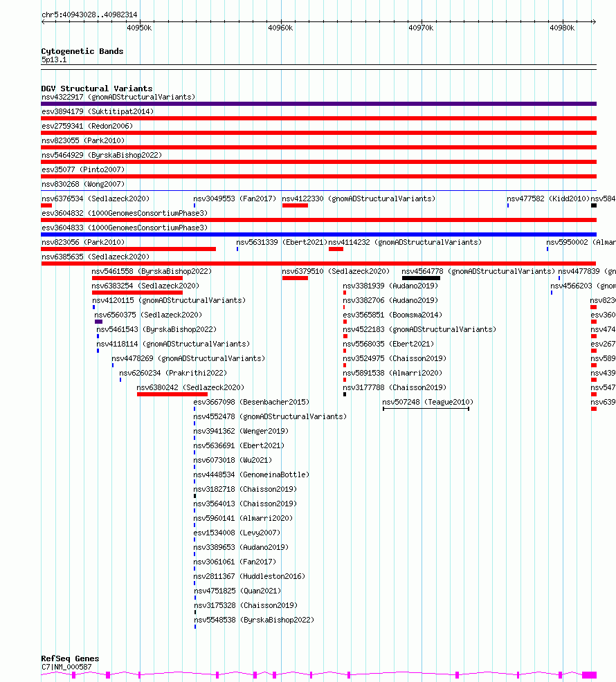Open nsv4122330 gnomADStructuralVariants entry
The width and height of the screenshot is (616, 682).
(359, 199)
